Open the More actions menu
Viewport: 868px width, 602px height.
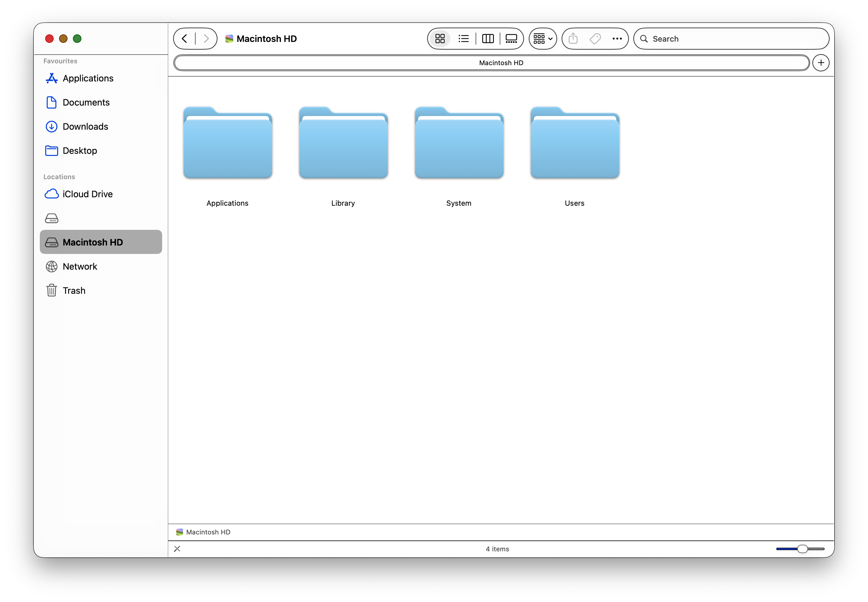click(x=617, y=39)
